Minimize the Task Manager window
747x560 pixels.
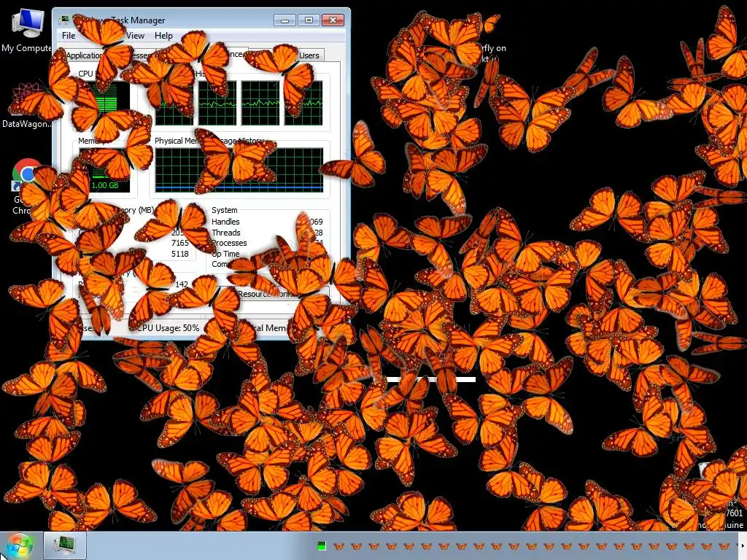click(x=285, y=20)
